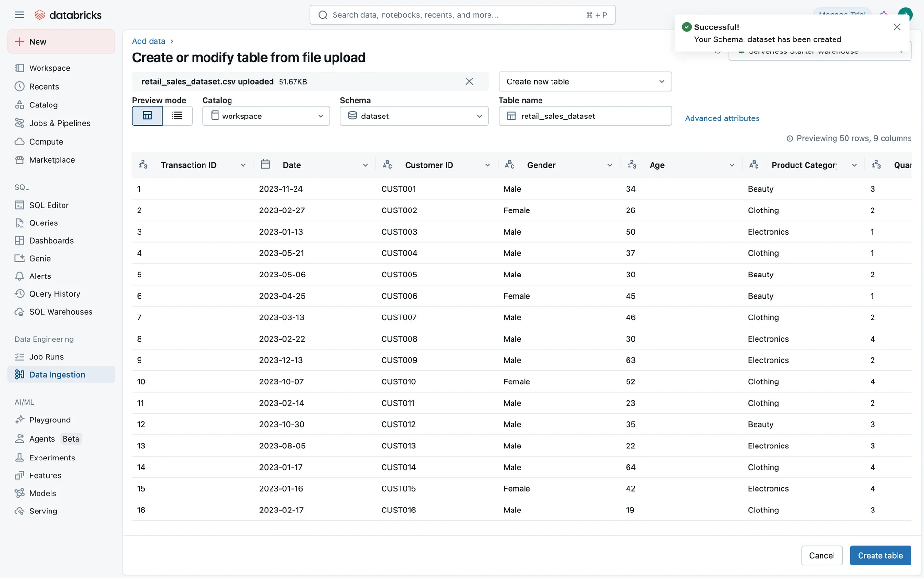Open the Create new table dropdown
924x578 pixels.
[585, 81]
